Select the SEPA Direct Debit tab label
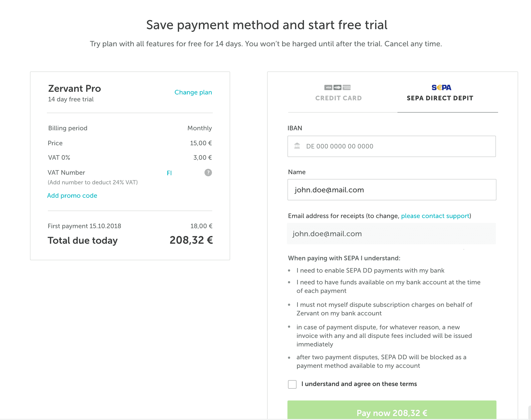531x420 pixels. tap(440, 98)
